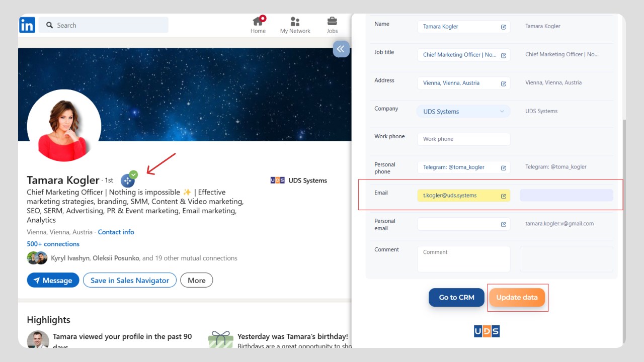The width and height of the screenshot is (644, 362).
Task: Click the Home notification badge
Action: 263,19
